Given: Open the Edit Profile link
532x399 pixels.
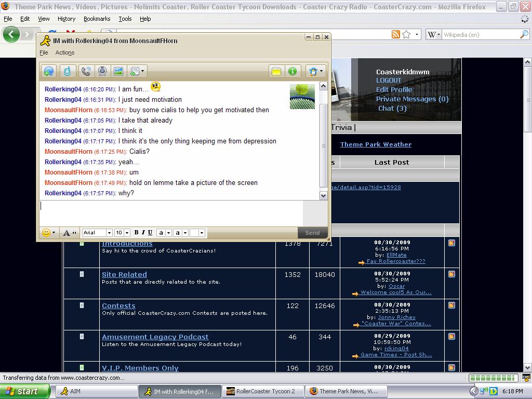Looking at the screenshot, I should click(x=394, y=89).
